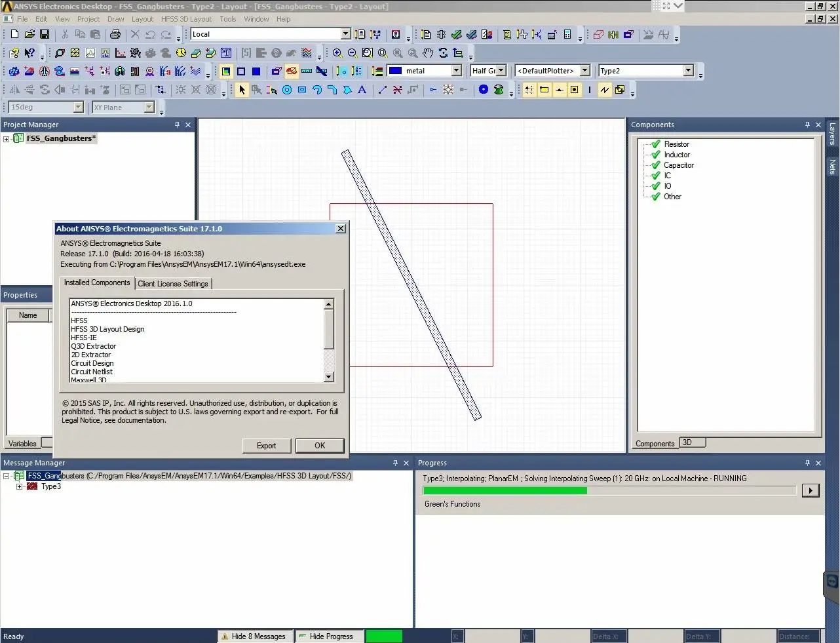
Task: Toggle the IO component visibility check
Action: [x=655, y=186]
